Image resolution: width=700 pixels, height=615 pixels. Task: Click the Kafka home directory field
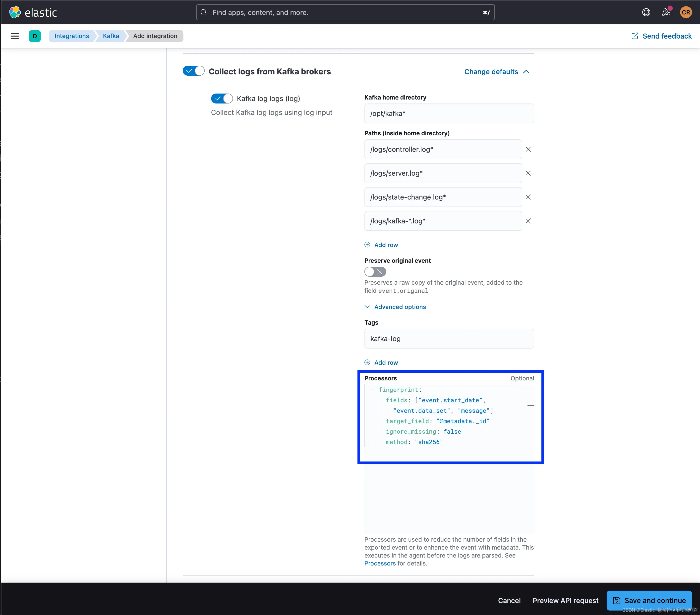tap(449, 114)
